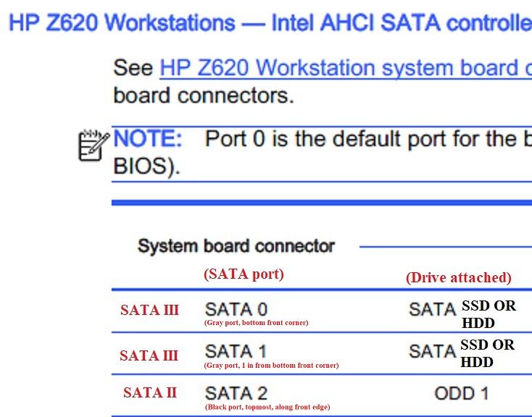Image resolution: width=532 pixels, height=417 pixels.
Task: Click the 'BIOS).' text
Action: point(146,166)
